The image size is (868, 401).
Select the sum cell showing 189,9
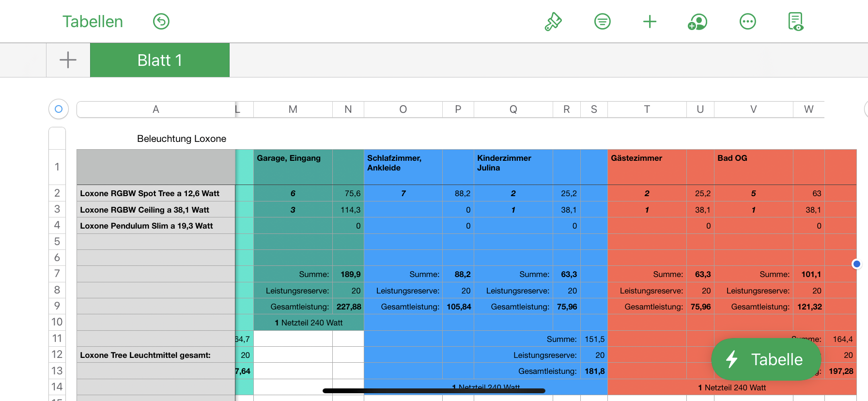348,274
